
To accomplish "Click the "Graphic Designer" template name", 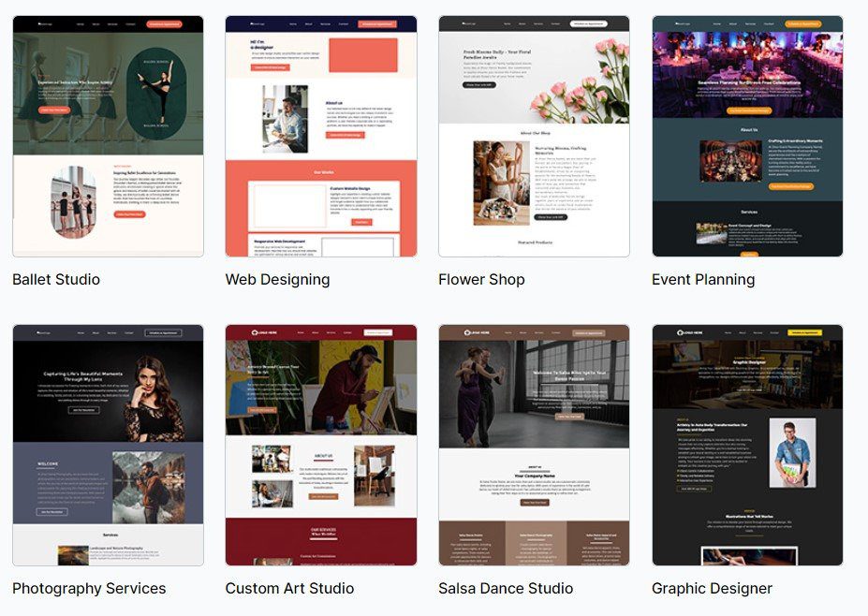I will (x=711, y=588).
